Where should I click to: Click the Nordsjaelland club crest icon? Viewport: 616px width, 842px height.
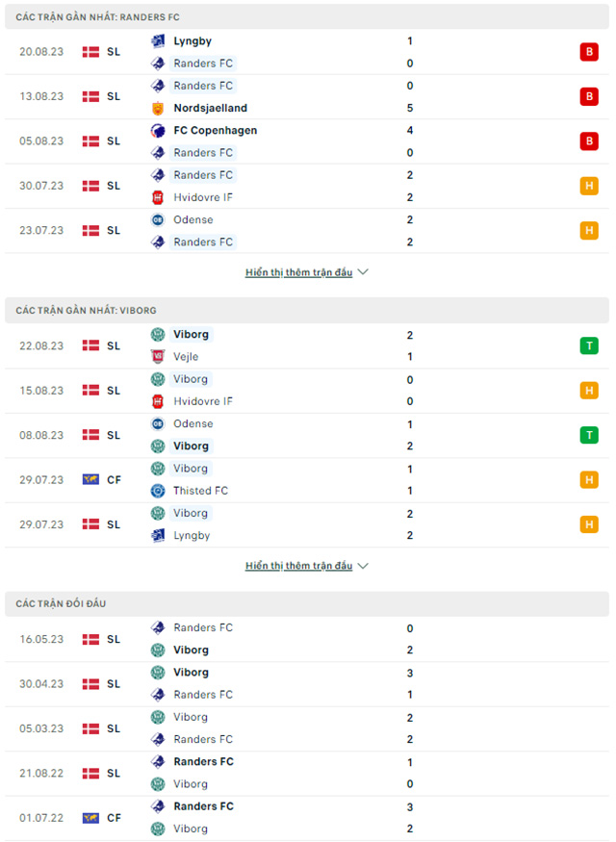pyautogui.click(x=158, y=109)
